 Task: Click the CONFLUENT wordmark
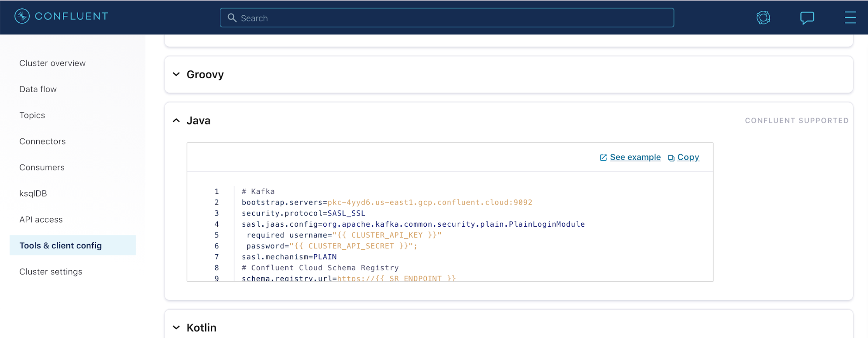click(x=72, y=16)
